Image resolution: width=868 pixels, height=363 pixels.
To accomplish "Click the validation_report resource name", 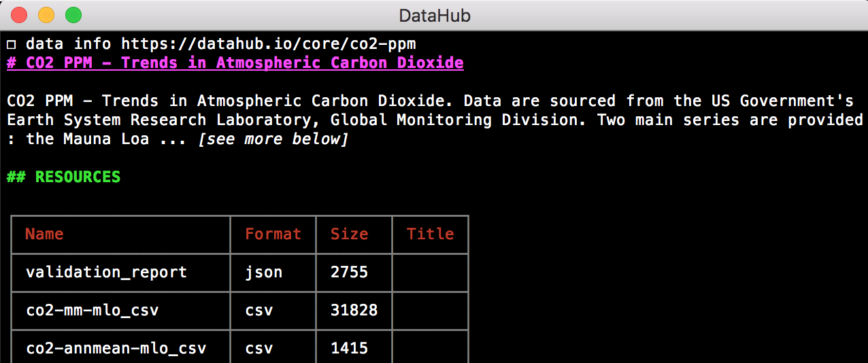I will 106,272.
